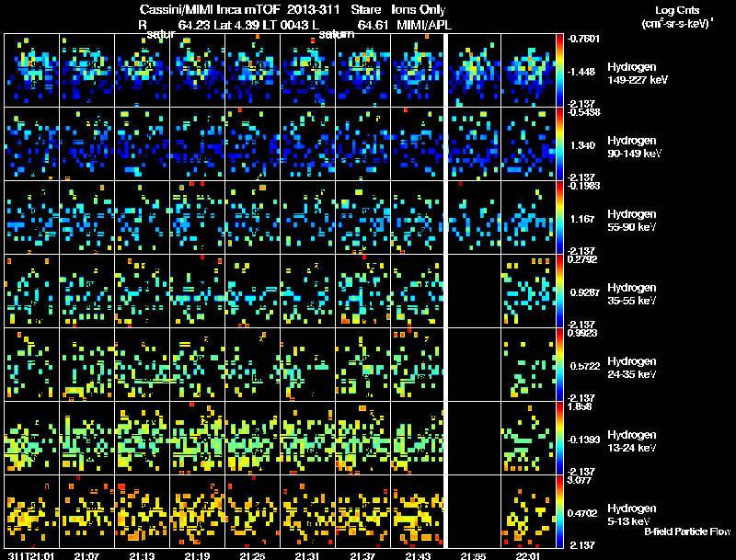Select the 90-149 keV panel at 21:43
The width and height of the screenshot is (736, 560).
coord(418,144)
